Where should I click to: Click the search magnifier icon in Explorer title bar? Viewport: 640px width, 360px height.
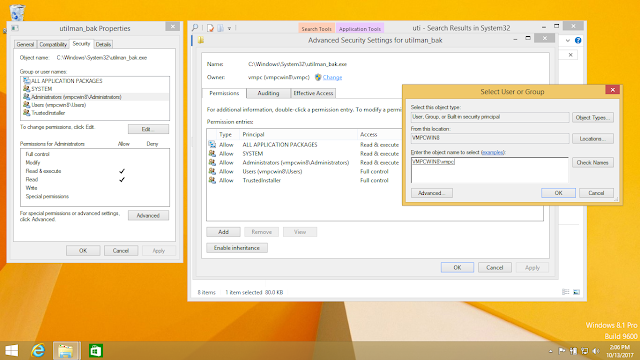[x=195, y=28]
